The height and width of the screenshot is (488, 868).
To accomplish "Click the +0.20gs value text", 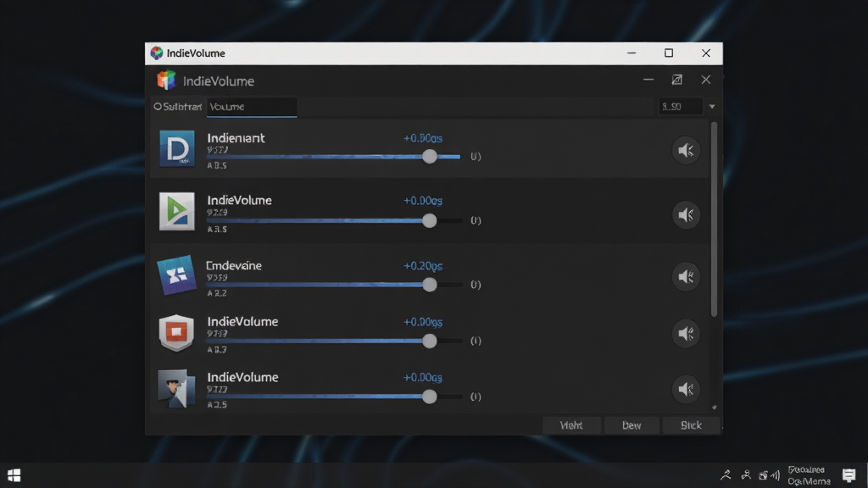I will (x=423, y=266).
